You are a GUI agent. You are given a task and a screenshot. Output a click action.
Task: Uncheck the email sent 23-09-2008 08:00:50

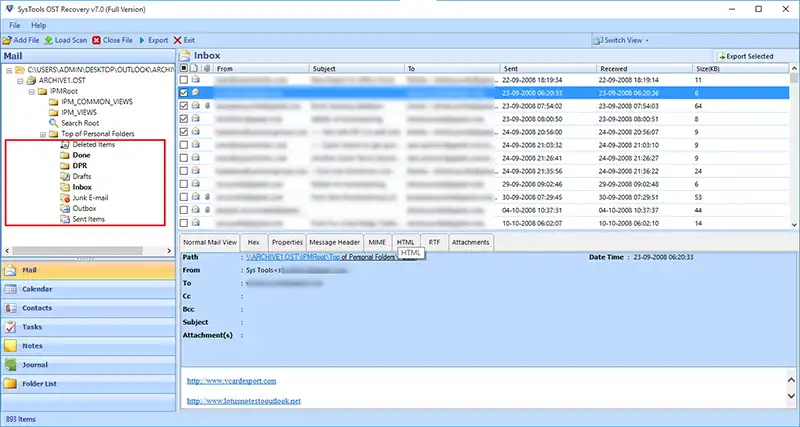pos(184,118)
